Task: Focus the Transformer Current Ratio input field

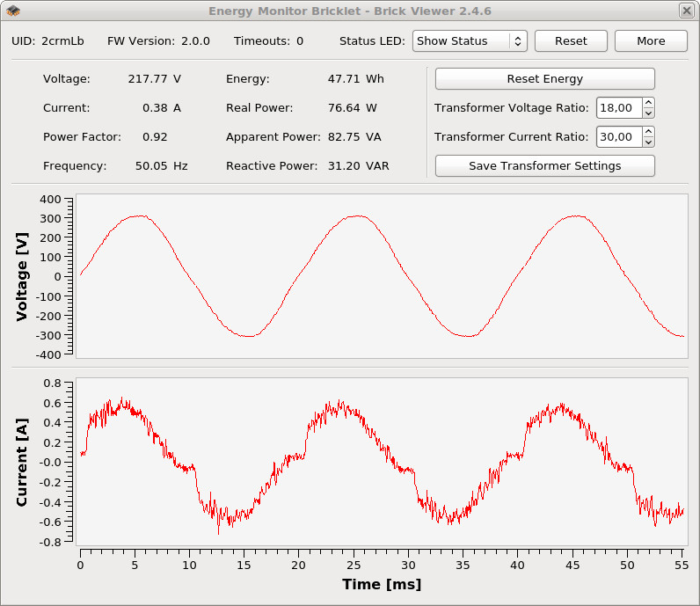Action: click(x=618, y=137)
